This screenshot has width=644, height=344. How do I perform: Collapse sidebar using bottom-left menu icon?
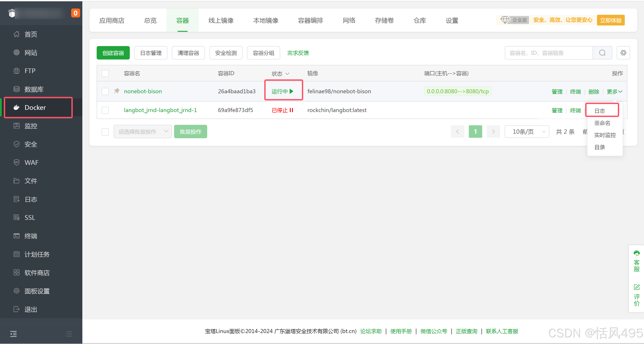point(13,333)
